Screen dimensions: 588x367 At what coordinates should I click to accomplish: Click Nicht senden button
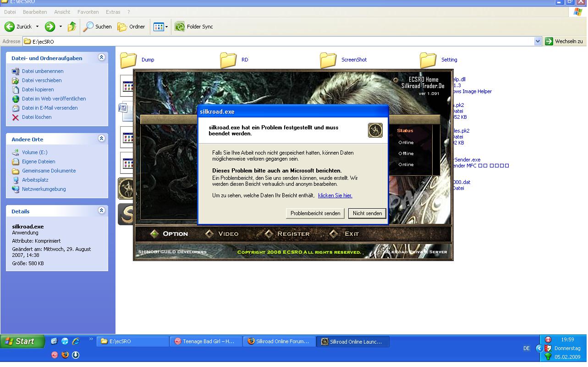tap(367, 213)
